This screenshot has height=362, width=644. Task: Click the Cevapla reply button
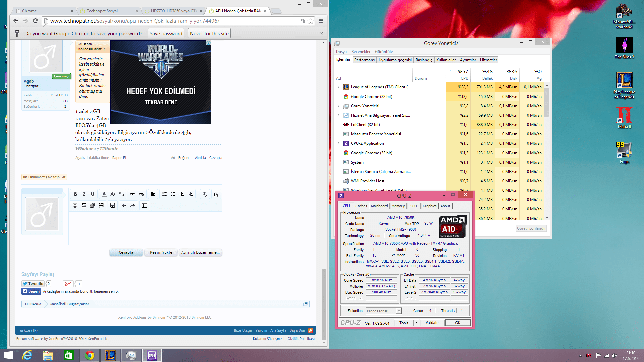tap(126, 252)
